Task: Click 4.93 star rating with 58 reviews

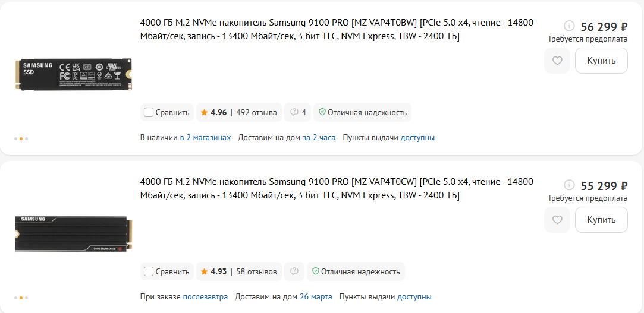Action: [x=239, y=271]
